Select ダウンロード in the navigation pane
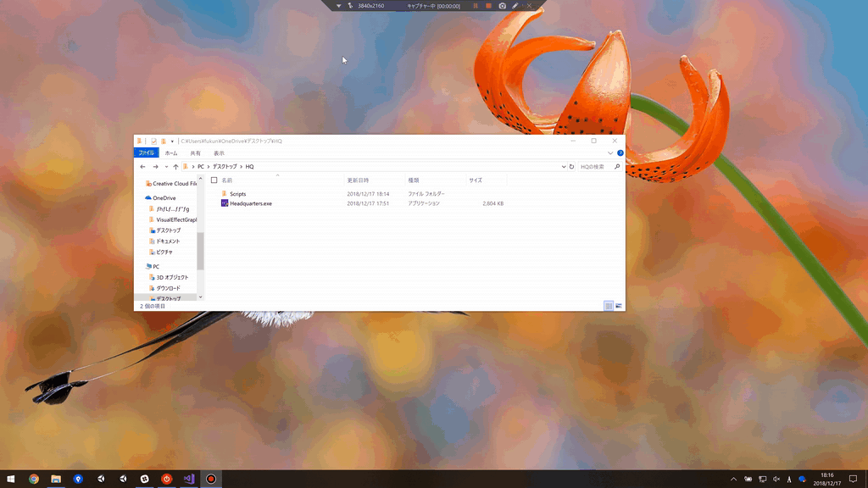The height and width of the screenshot is (488, 868). click(x=169, y=288)
